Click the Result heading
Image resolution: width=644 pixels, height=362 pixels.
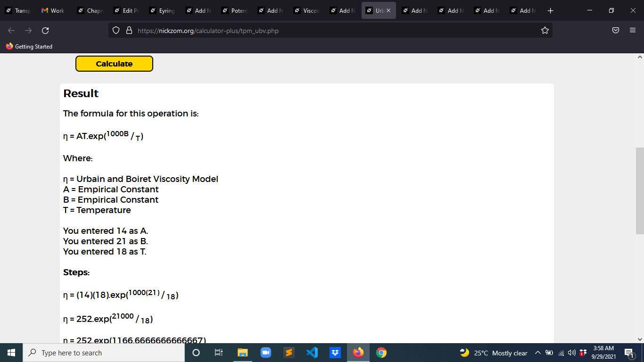point(81,93)
